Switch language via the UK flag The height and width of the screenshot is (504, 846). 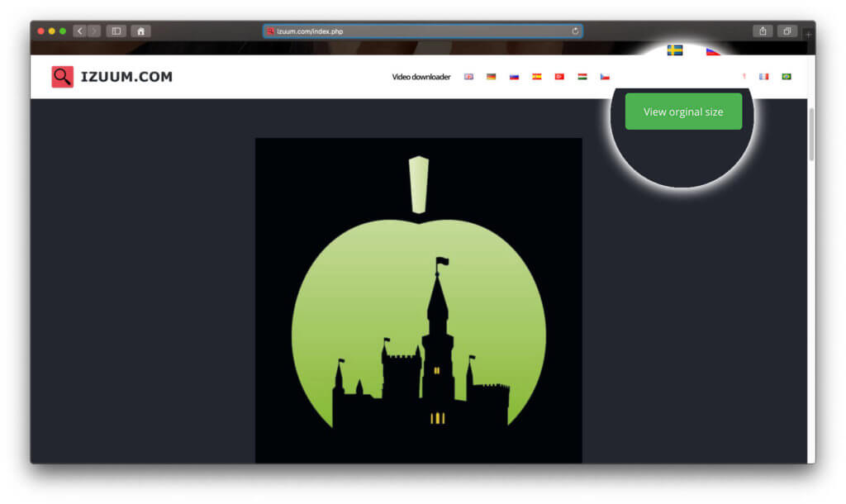click(x=468, y=77)
